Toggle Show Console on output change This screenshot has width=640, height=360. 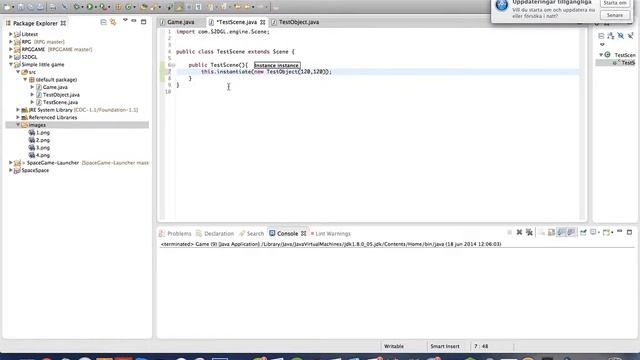tap(562, 232)
